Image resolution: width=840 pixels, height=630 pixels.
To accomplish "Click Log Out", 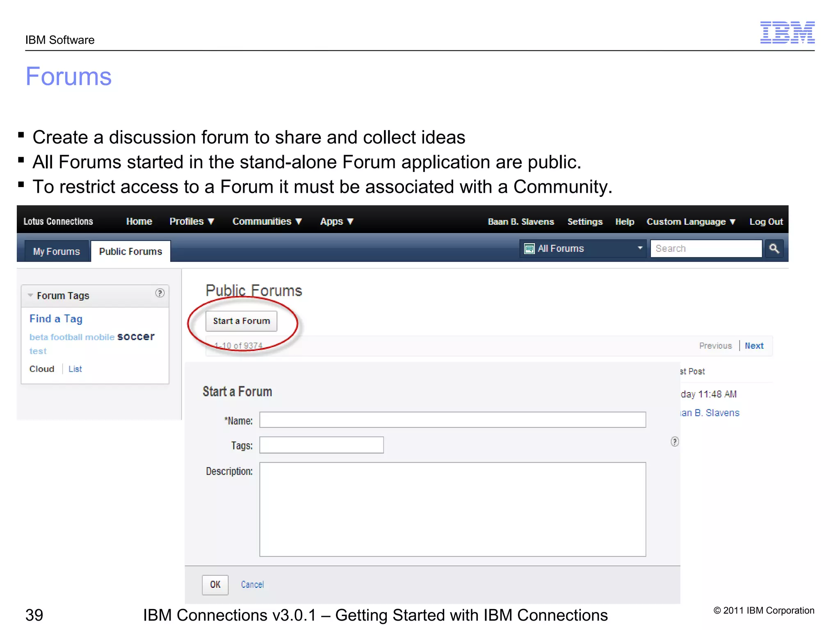I will [x=766, y=221].
